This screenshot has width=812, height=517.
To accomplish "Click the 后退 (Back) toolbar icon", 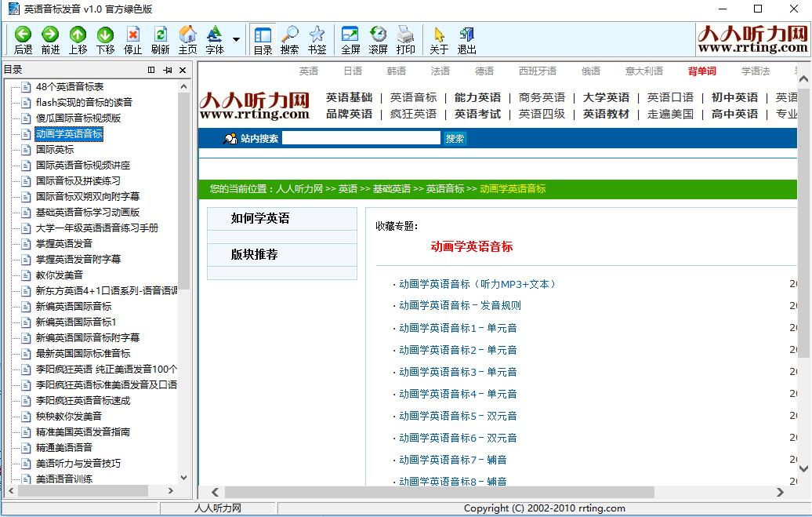I will pos(23,40).
